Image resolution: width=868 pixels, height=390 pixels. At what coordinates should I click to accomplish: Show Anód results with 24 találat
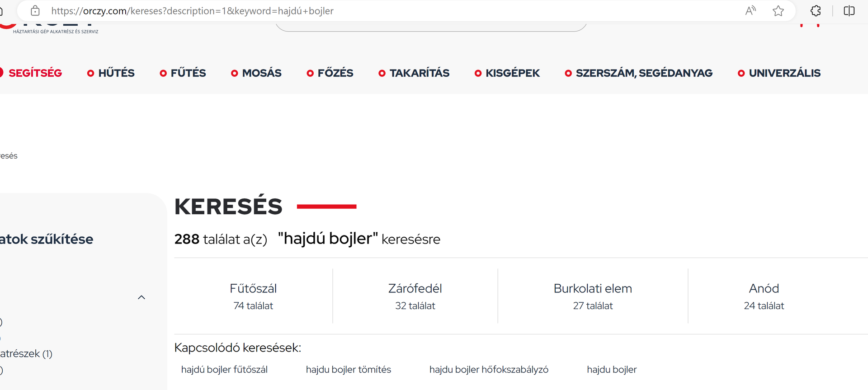point(764,296)
